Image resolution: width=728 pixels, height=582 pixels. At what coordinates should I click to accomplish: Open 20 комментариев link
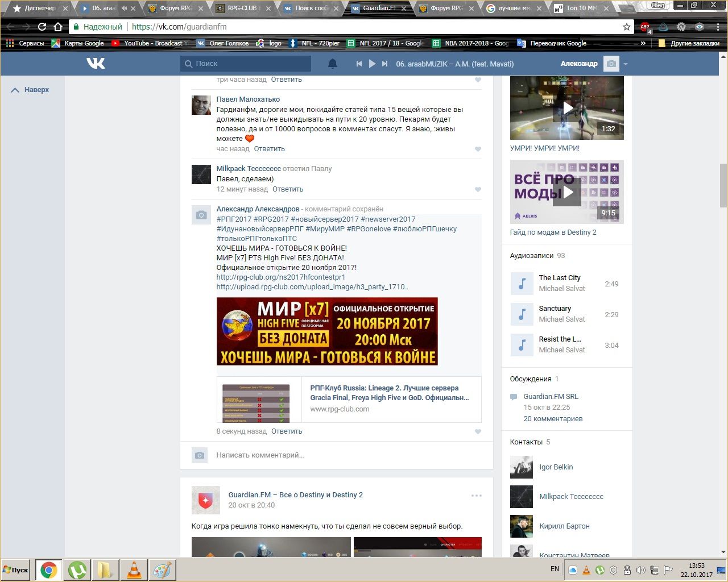(553, 419)
